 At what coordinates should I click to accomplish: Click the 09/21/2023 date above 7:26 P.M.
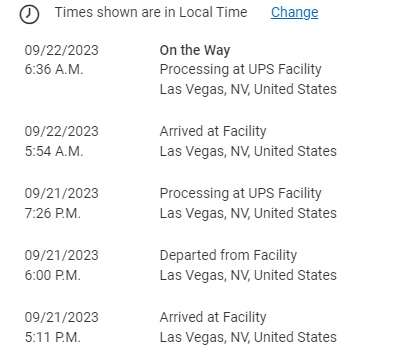pyautogui.click(x=61, y=193)
